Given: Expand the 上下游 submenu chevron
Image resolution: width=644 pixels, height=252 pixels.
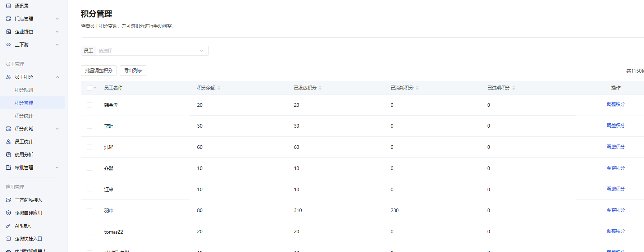Looking at the screenshot, I should [57, 45].
